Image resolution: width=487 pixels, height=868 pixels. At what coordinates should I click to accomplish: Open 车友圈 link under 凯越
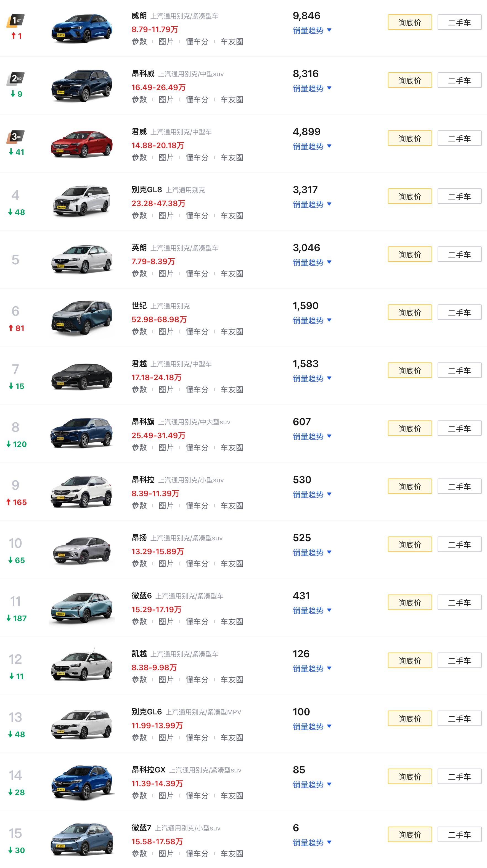[x=232, y=680]
